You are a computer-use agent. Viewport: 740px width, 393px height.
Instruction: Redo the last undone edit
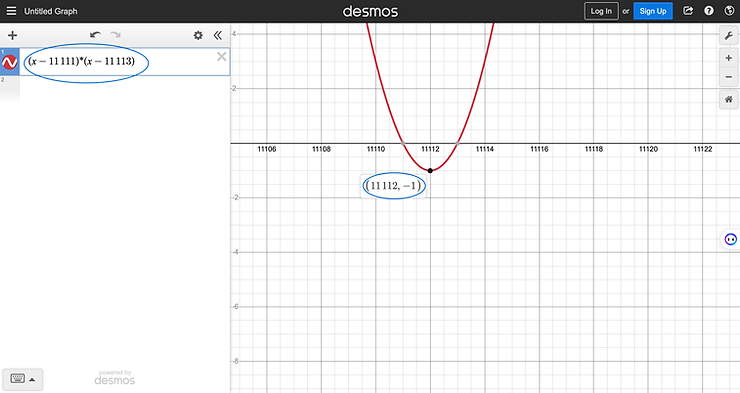coord(115,35)
